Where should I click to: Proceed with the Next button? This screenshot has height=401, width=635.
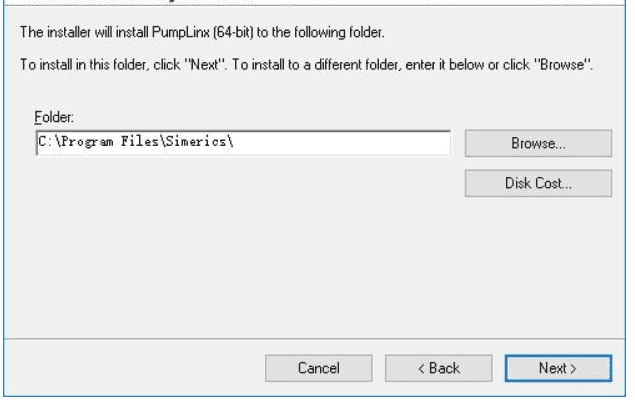click(x=558, y=368)
